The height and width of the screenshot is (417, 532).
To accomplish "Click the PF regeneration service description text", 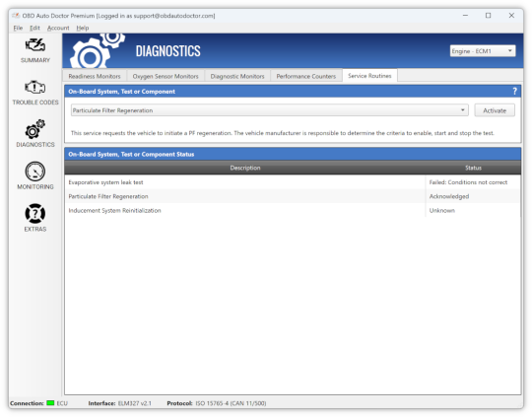I will [x=283, y=133].
